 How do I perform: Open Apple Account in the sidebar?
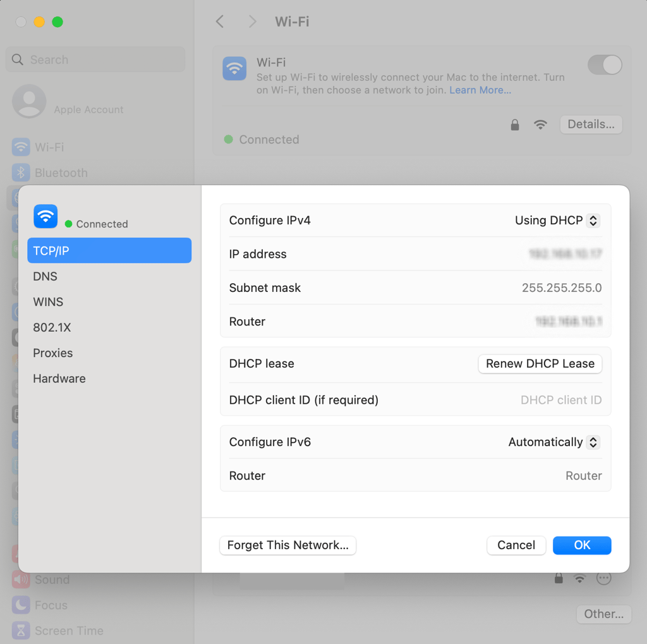click(88, 109)
